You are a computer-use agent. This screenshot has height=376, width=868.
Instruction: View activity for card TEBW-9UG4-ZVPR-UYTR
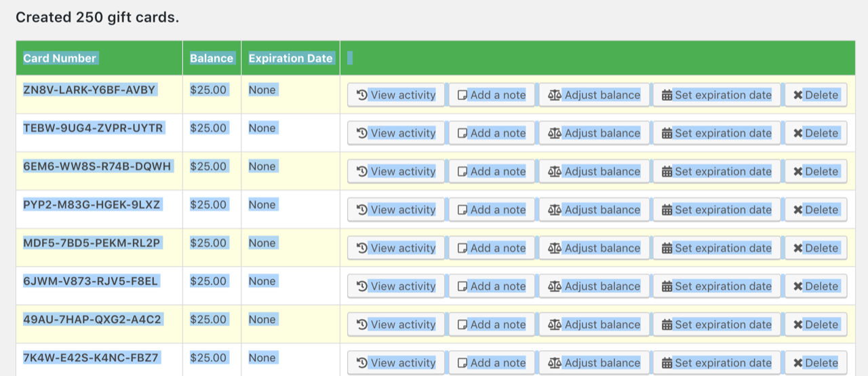pyautogui.click(x=396, y=133)
